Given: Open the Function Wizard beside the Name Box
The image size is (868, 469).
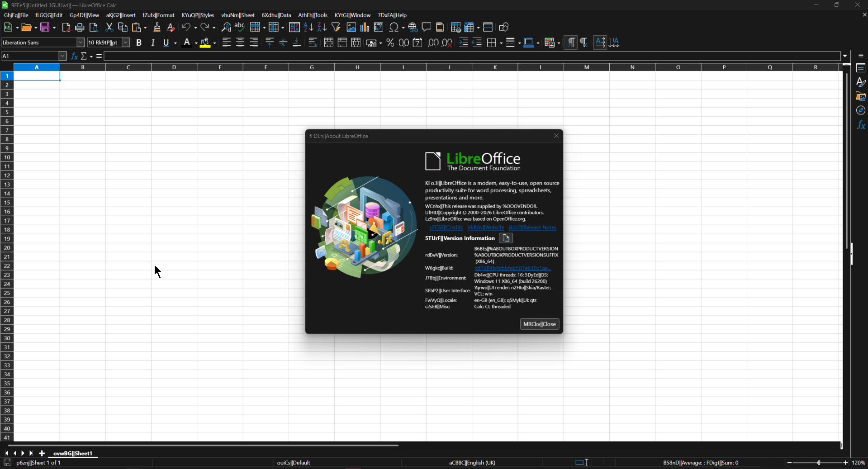Looking at the screenshot, I should [75, 56].
